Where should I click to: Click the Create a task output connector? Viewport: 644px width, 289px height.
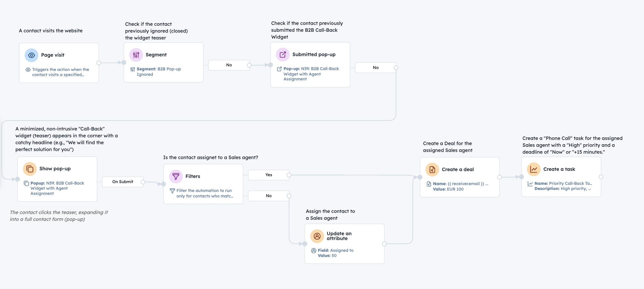[x=601, y=177]
